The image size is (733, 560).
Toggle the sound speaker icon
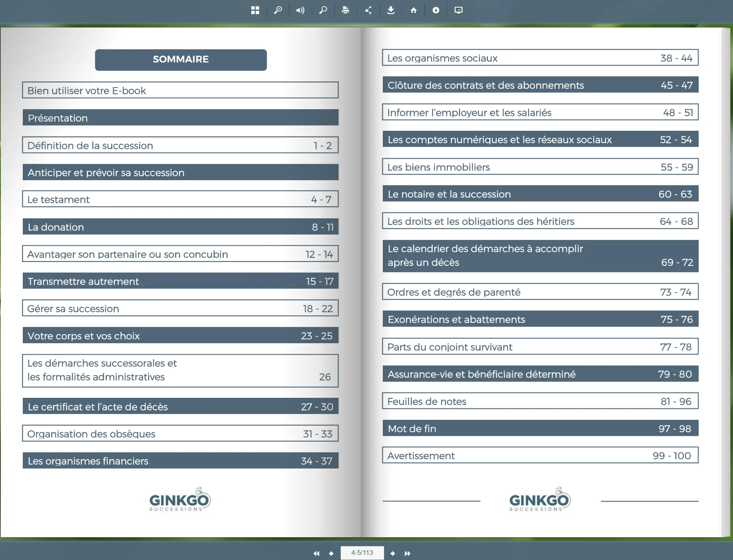(x=300, y=10)
